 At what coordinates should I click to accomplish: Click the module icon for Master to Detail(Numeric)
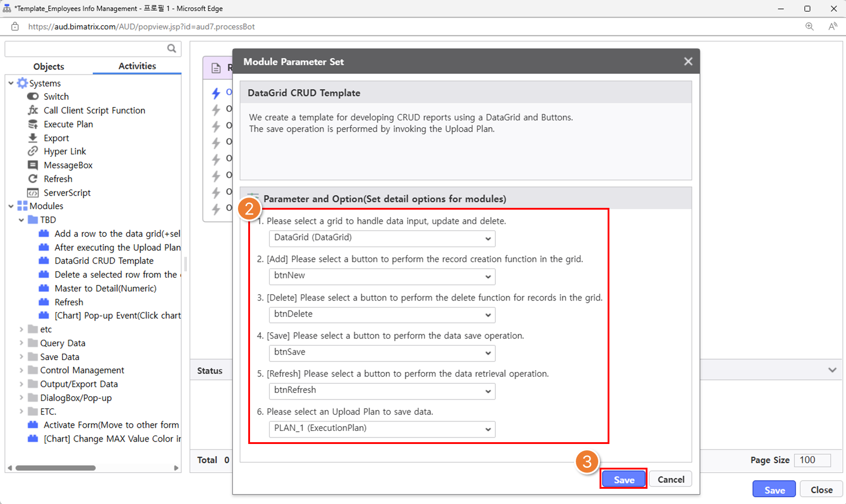pyautogui.click(x=44, y=288)
